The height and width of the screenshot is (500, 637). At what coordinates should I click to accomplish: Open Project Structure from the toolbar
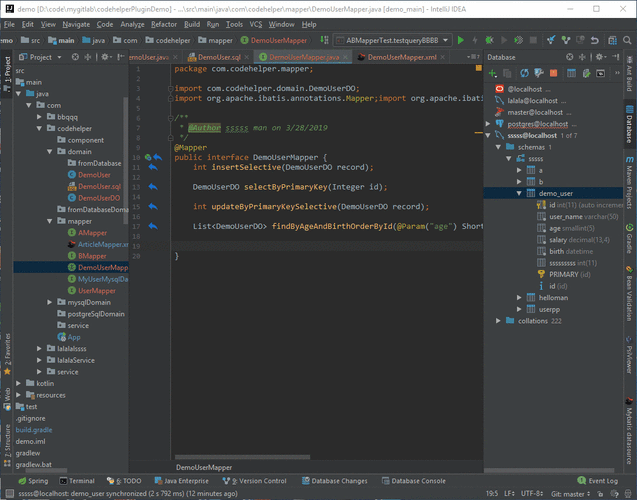pyautogui.click(x=613, y=40)
